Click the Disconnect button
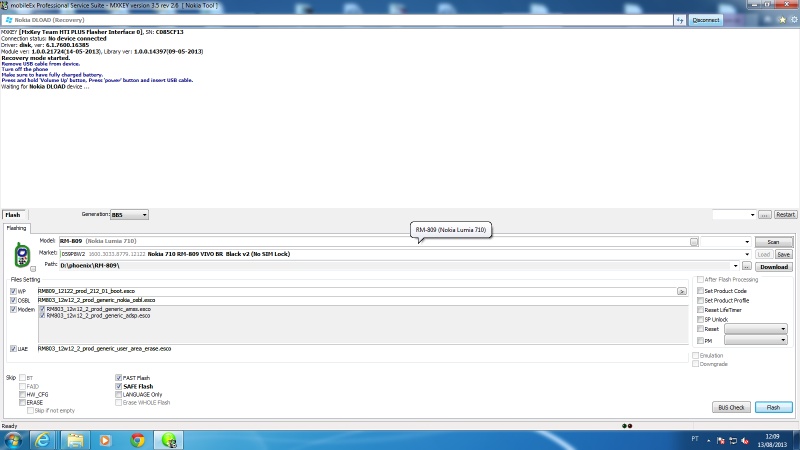This screenshot has height=450, width=800. coord(706,20)
